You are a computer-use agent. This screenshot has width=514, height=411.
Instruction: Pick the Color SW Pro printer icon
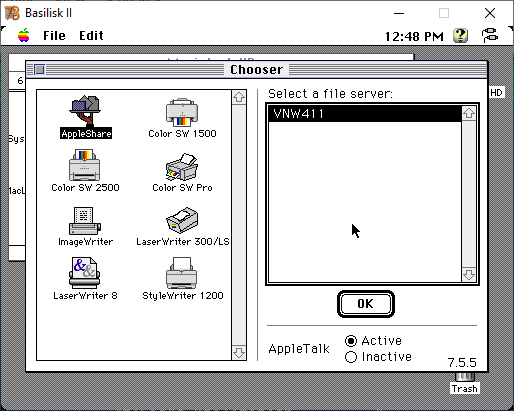click(x=182, y=173)
